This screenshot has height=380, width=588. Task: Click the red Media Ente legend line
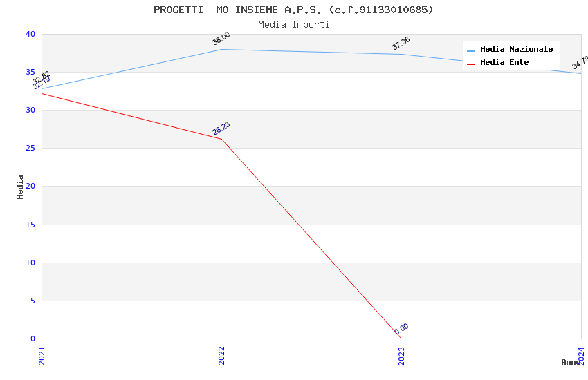coord(471,64)
